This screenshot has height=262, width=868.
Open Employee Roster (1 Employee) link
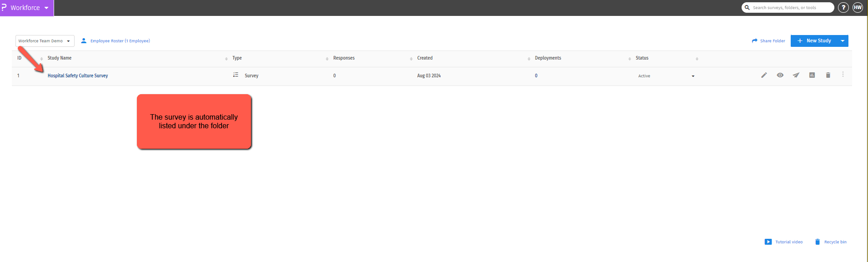tap(120, 41)
